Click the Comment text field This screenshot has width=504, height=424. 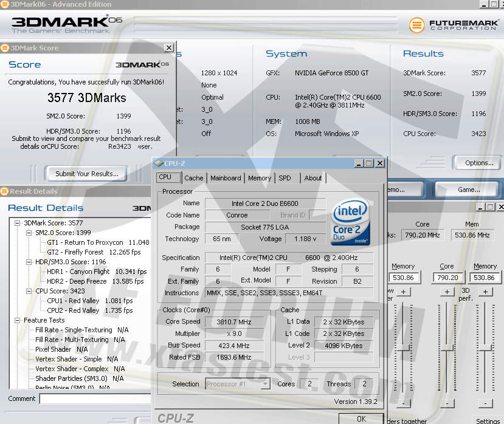coord(95,399)
